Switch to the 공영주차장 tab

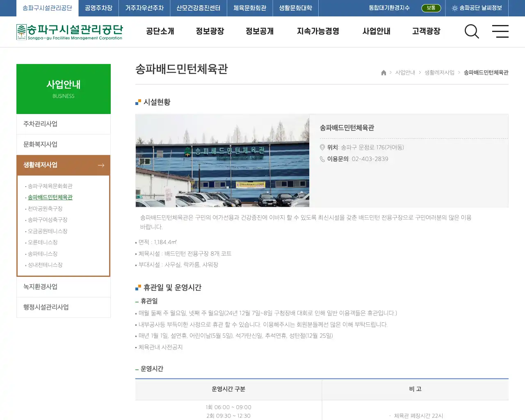[x=98, y=8]
